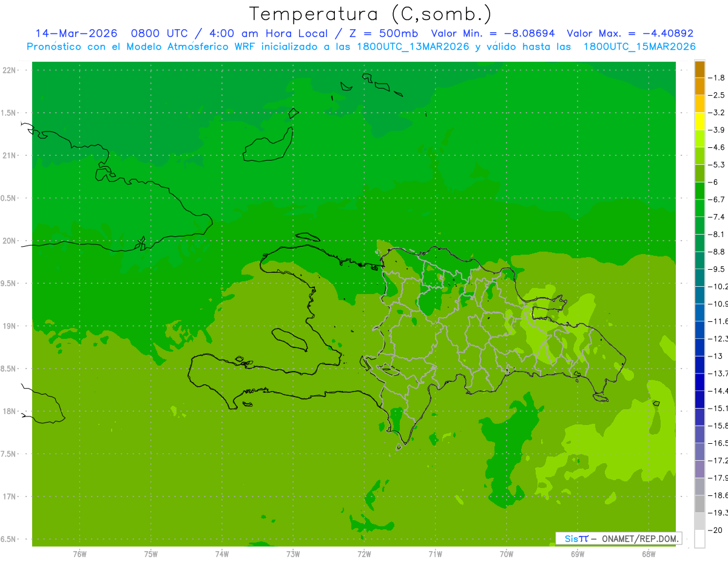This screenshot has height=562, width=728.
Task: Click the "18N" latitude label
Action: click(x=10, y=412)
